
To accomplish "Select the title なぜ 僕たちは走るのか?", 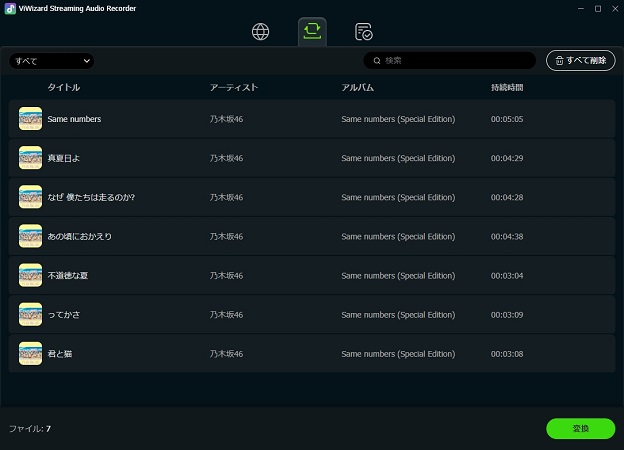I will pyautogui.click(x=91, y=197).
